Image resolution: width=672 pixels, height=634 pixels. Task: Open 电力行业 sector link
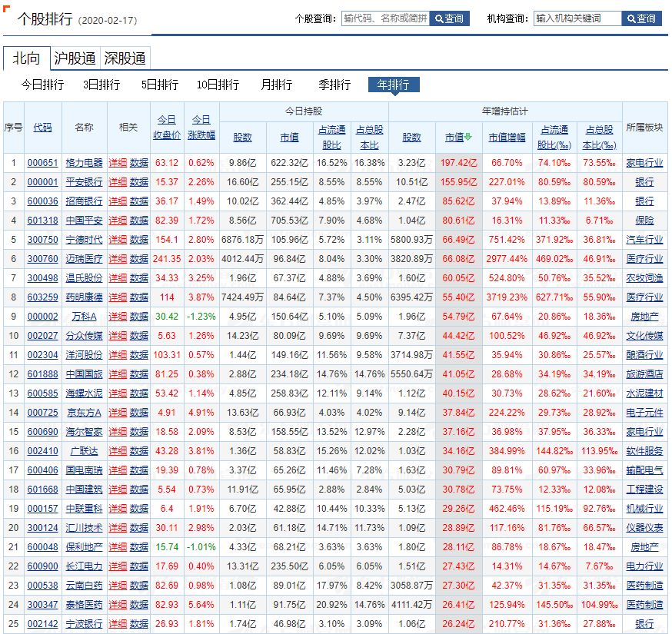click(x=644, y=566)
